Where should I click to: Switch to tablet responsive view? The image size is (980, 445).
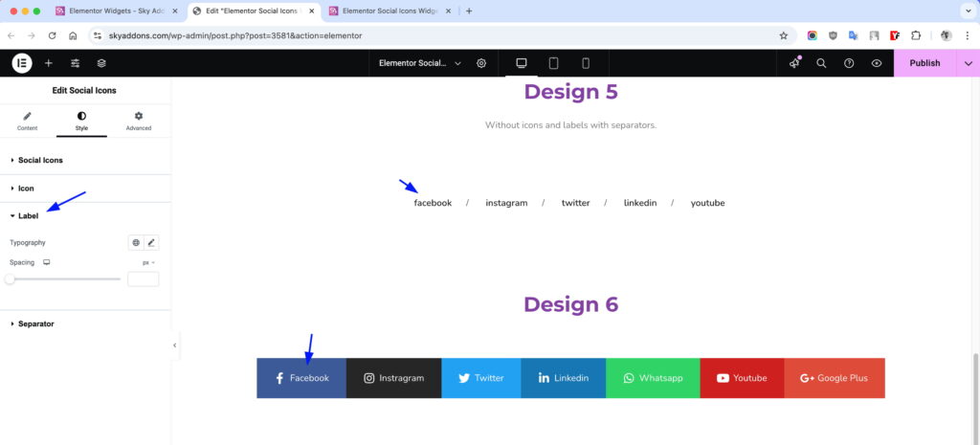(x=553, y=63)
